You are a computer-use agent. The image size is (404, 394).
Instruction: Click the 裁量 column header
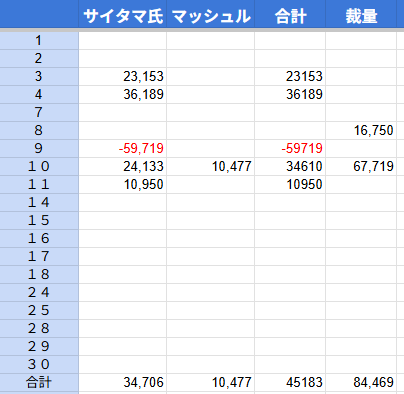click(x=361, y=14)
